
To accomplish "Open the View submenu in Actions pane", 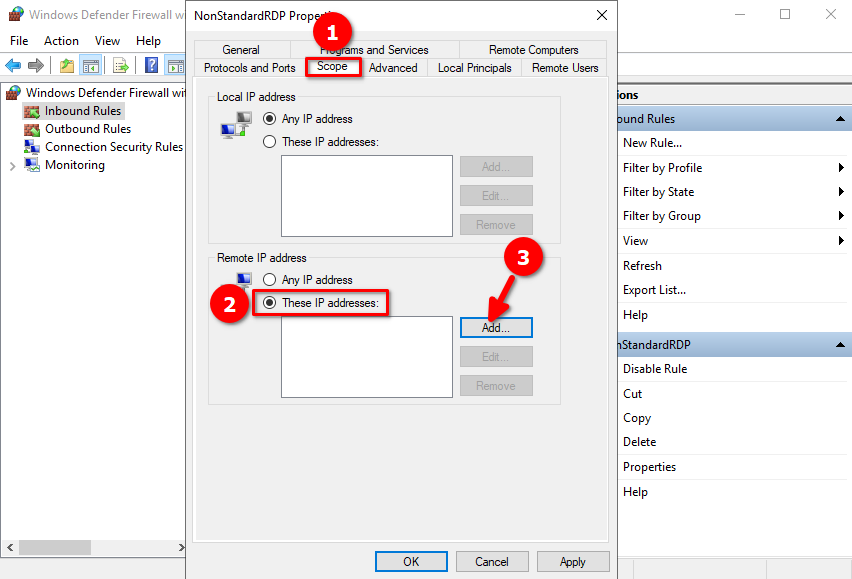I will [x=732, y=241].
